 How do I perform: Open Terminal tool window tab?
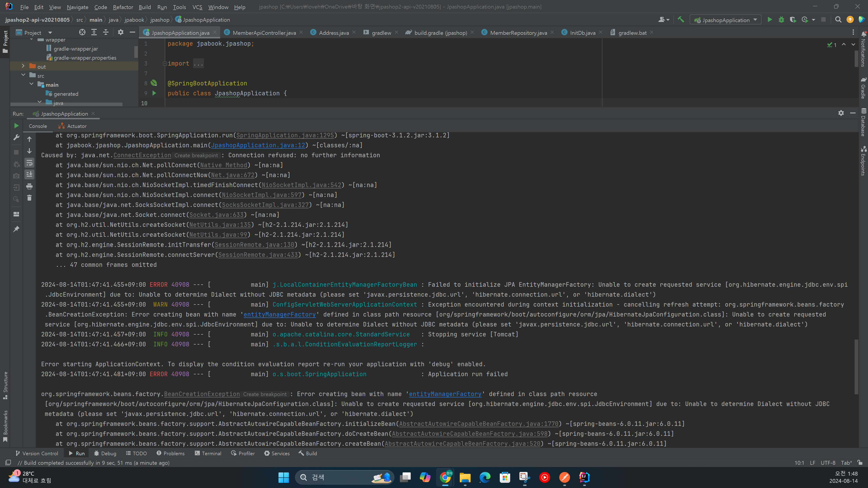208,453
